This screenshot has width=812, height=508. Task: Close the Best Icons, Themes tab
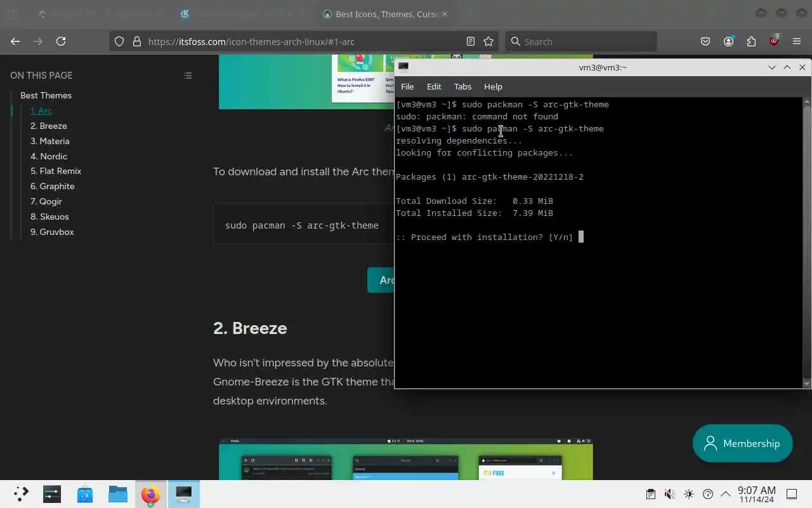coord(444,14)
